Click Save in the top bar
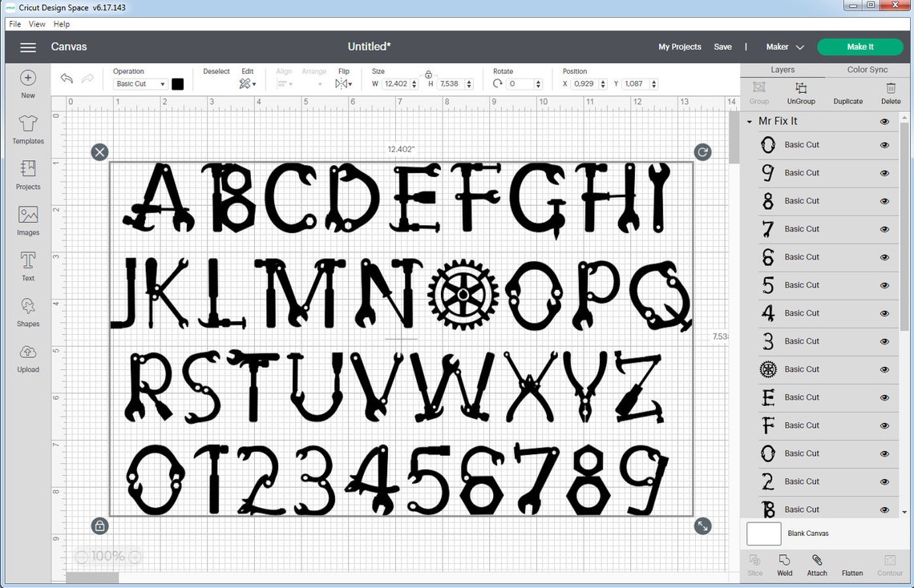 pyautogui.click(x=722, y=46)
